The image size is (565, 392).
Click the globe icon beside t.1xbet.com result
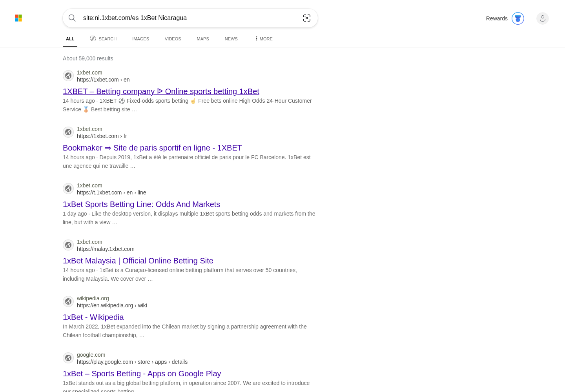[68, 189]
